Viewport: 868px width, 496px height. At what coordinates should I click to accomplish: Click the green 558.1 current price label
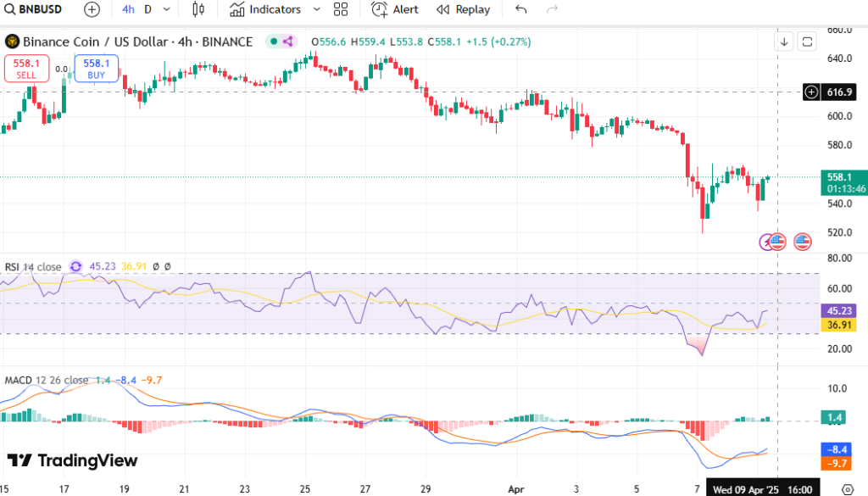(x=839, y=177)
